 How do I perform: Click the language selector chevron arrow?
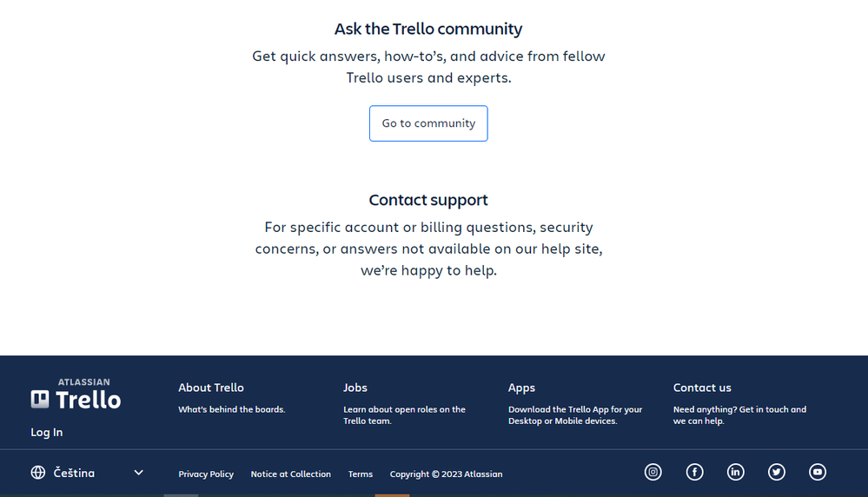(x=138, y=473)
